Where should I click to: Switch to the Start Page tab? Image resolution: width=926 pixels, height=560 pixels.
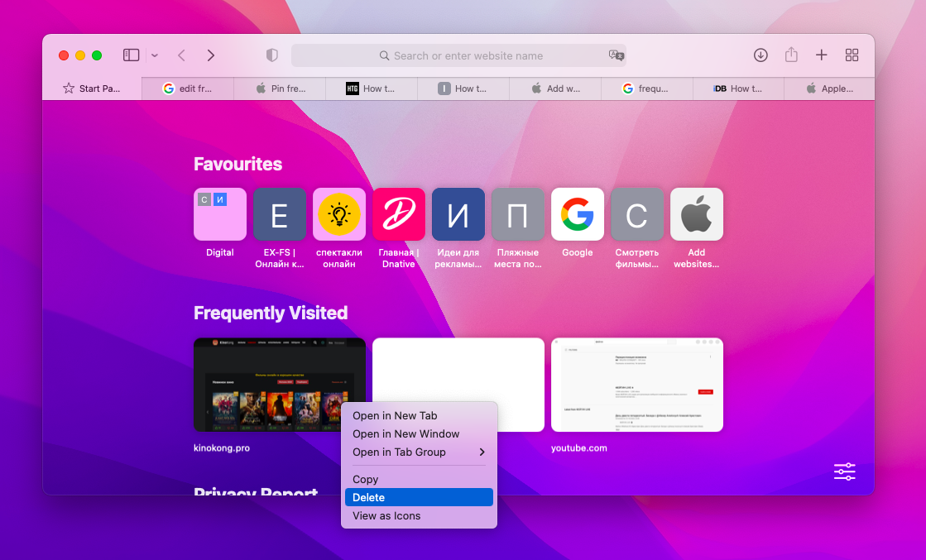pos(92,88)
